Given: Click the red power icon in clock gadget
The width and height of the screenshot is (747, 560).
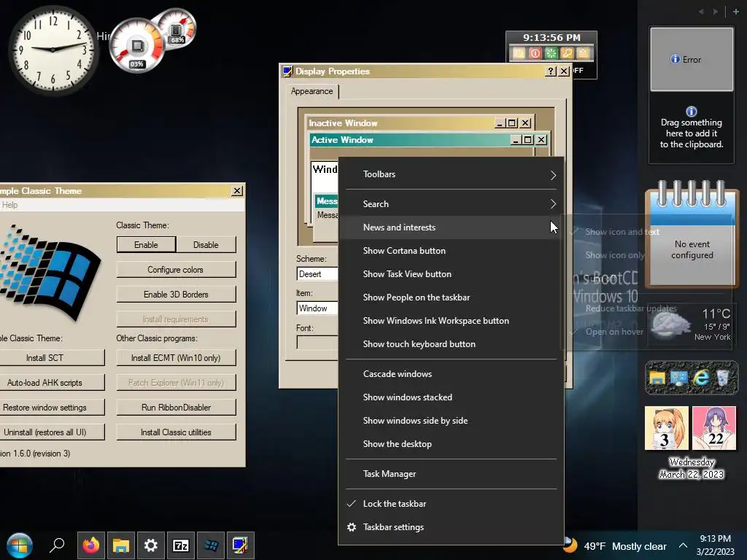Looking at the screenshot, I should 535,52.
